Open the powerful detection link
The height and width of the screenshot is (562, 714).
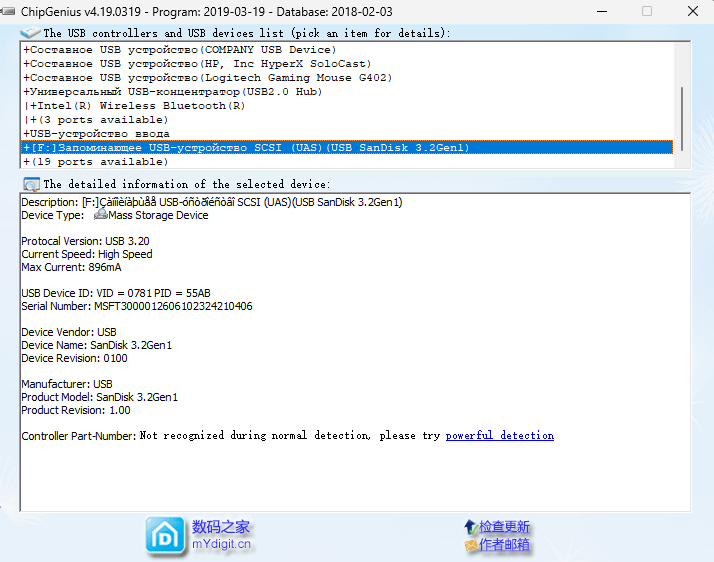(500, 436)
